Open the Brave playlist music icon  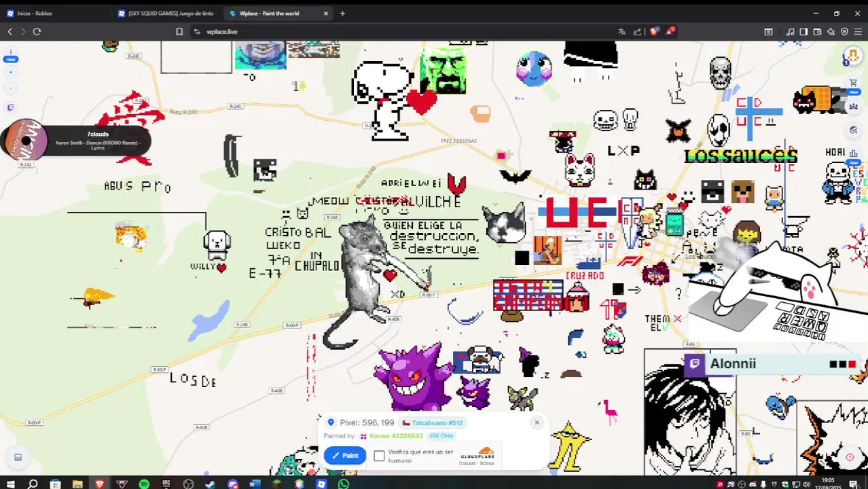click(790, 31)
